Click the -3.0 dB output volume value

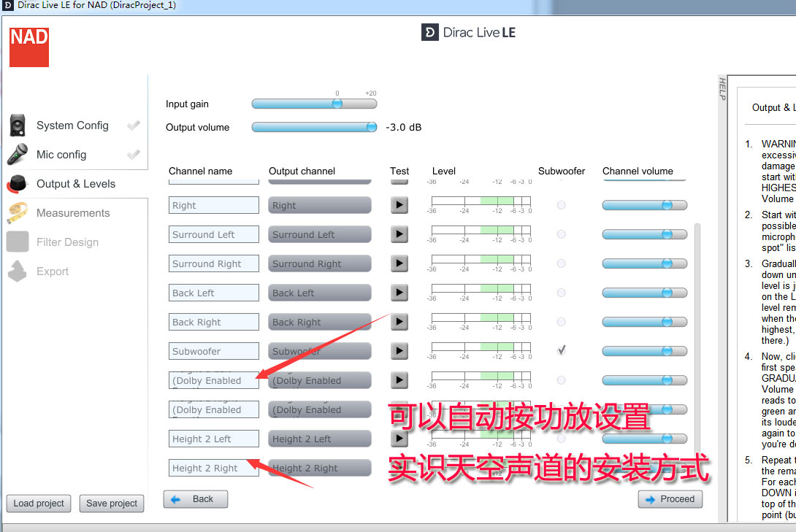(x=404, y=127)
